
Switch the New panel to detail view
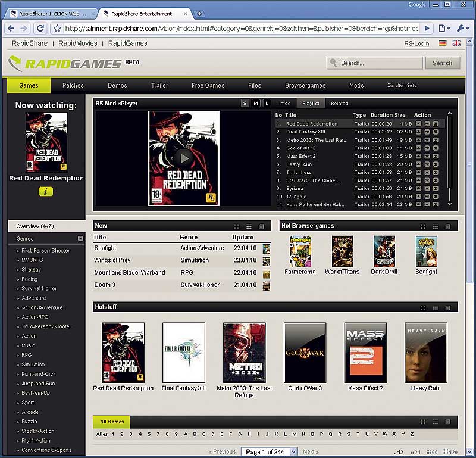[x=261, y=226]
